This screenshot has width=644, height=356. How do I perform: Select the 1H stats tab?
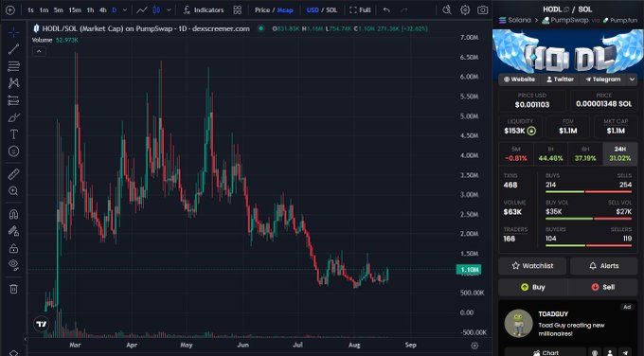click(551, 154)
